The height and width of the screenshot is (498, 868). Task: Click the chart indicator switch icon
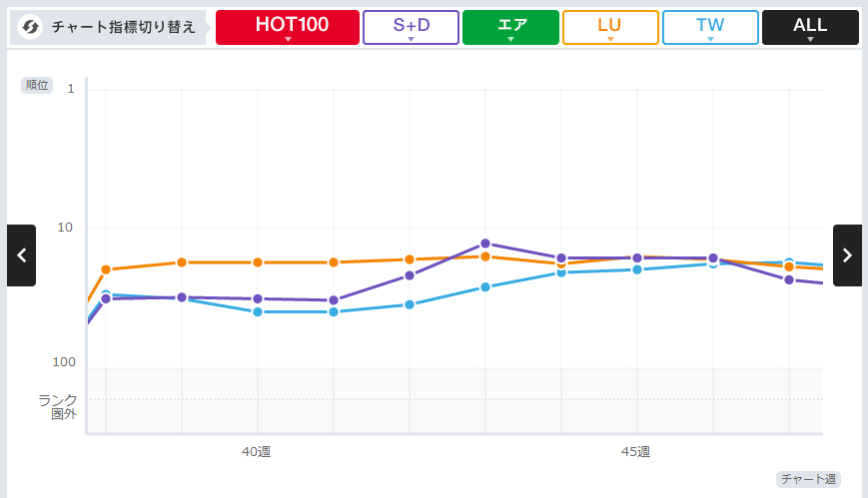pyautogui.click(x=30, y=27)
